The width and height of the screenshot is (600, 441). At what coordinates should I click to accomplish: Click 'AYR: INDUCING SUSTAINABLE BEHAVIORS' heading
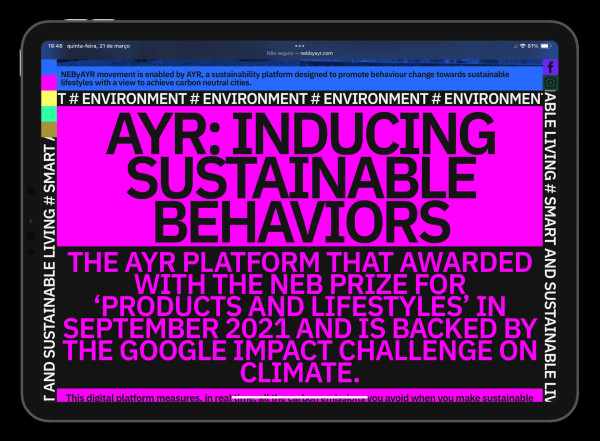click(x=300, y=177)
